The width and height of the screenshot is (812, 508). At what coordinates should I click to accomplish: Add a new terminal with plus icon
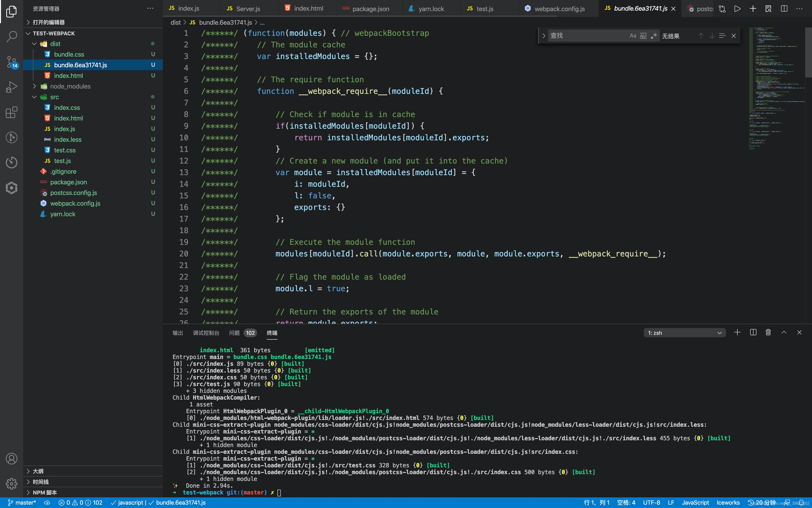click(x=737, y=332)
